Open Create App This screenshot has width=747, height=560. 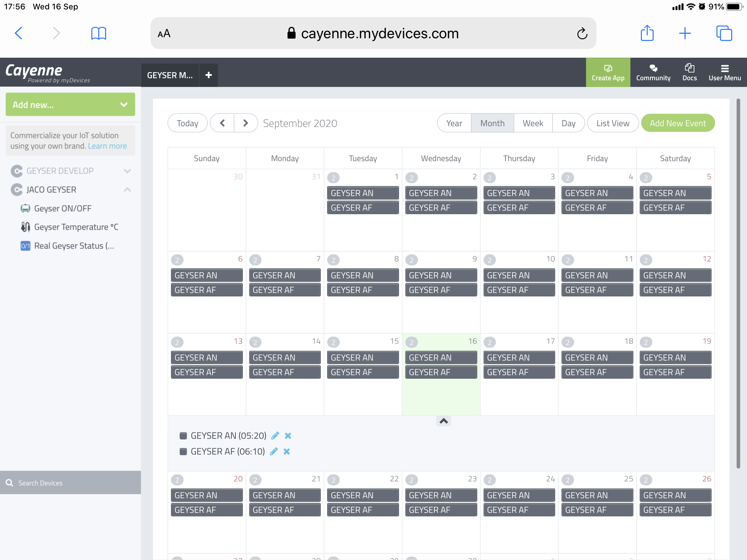pyautogui.click(x=608, y=72)
